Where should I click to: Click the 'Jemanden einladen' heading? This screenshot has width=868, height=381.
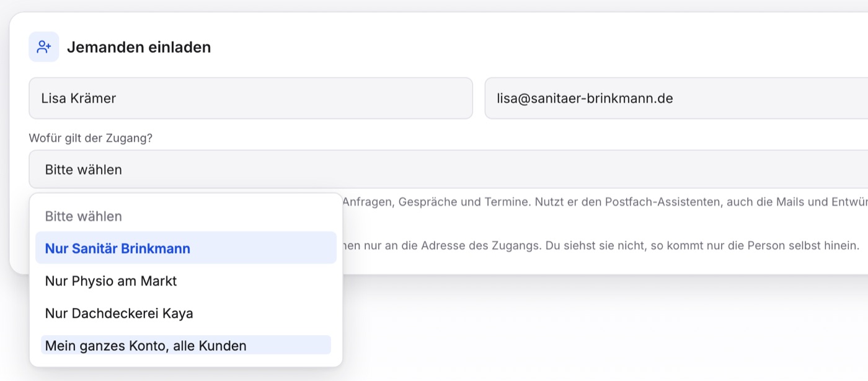pos(139,47)
